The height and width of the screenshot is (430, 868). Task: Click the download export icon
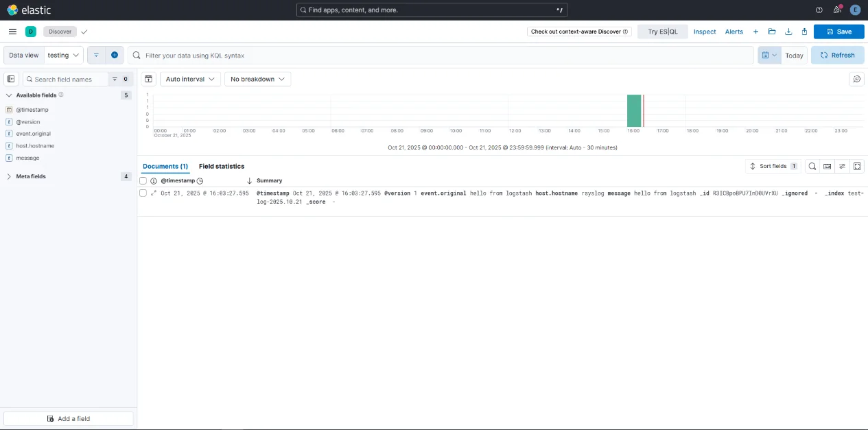tap(788, 32)
